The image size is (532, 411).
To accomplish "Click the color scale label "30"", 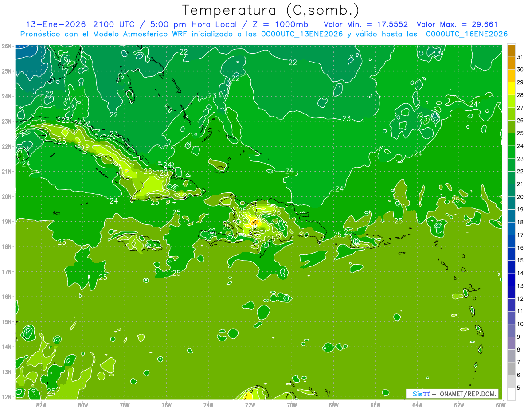I will tap(520, 70).
